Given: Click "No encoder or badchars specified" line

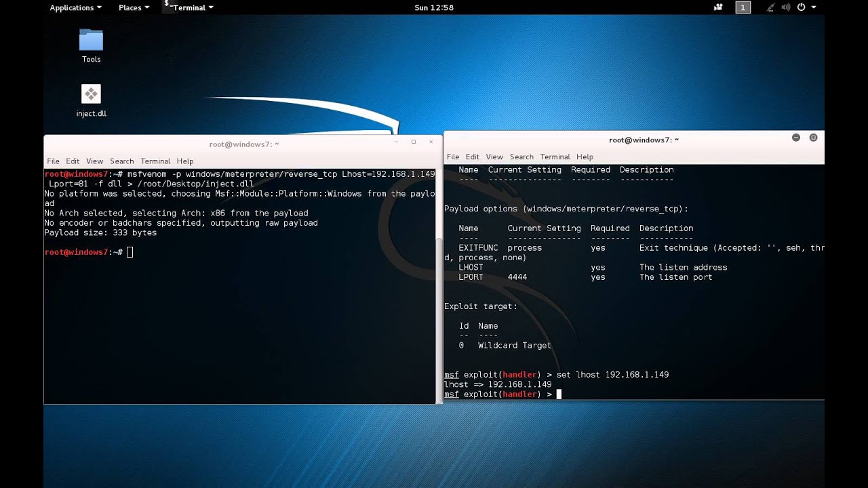Looking at the screenshot, I should pos(181,223).
